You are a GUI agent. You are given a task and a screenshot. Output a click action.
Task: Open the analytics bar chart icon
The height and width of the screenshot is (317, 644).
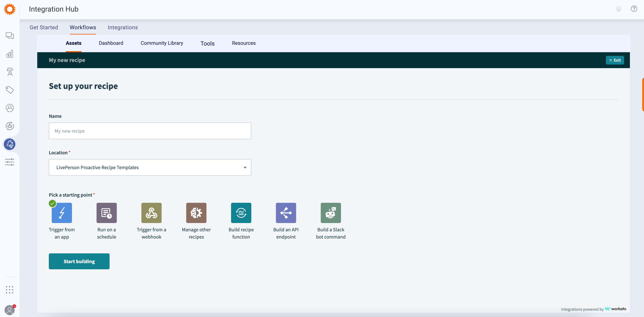10,54
